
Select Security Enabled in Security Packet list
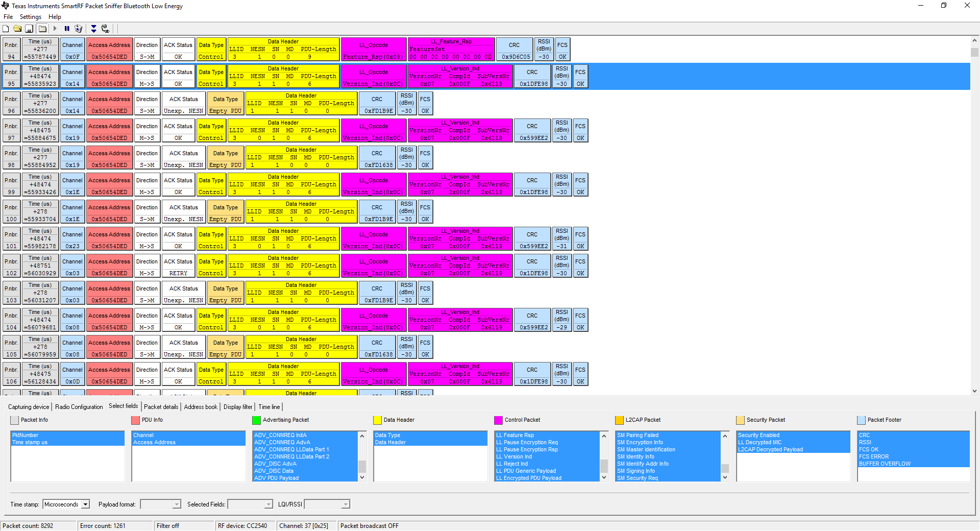click(x=793, y=436)
